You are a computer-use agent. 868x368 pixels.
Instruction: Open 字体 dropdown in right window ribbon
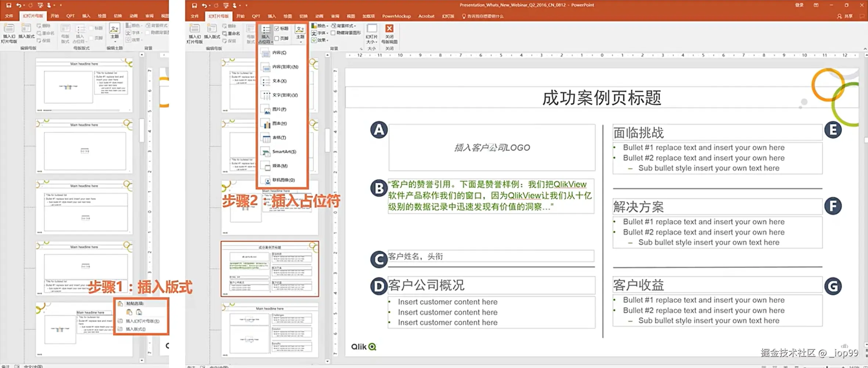coord(320,33)
